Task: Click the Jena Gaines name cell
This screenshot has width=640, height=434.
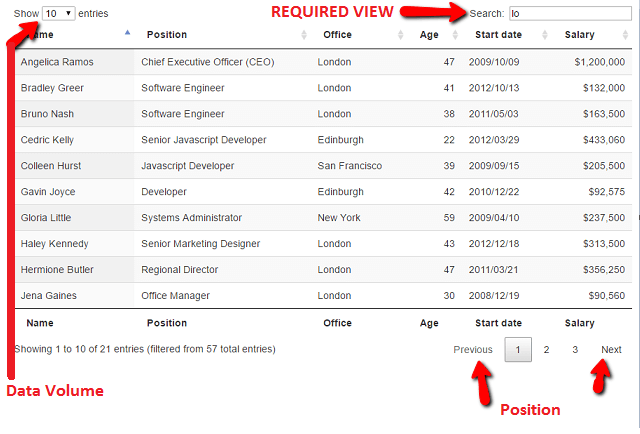Action: (x=48, y=296)
